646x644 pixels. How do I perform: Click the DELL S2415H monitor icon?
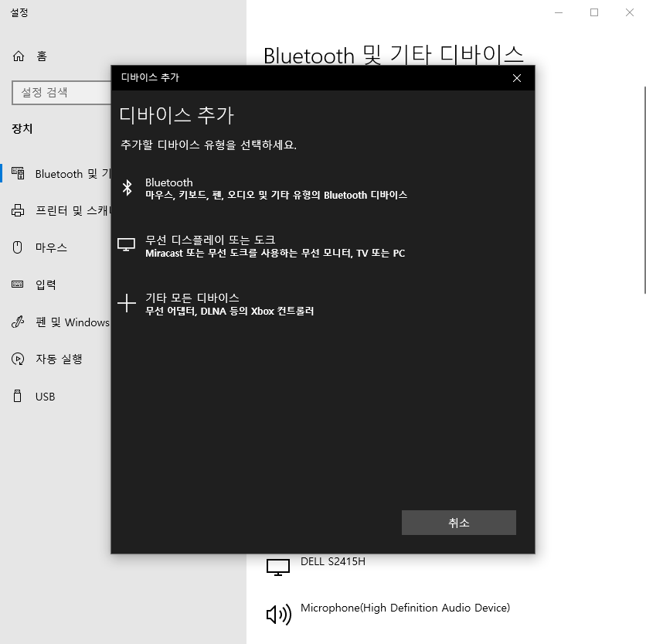pyautogui.click(x=278, y=567)
